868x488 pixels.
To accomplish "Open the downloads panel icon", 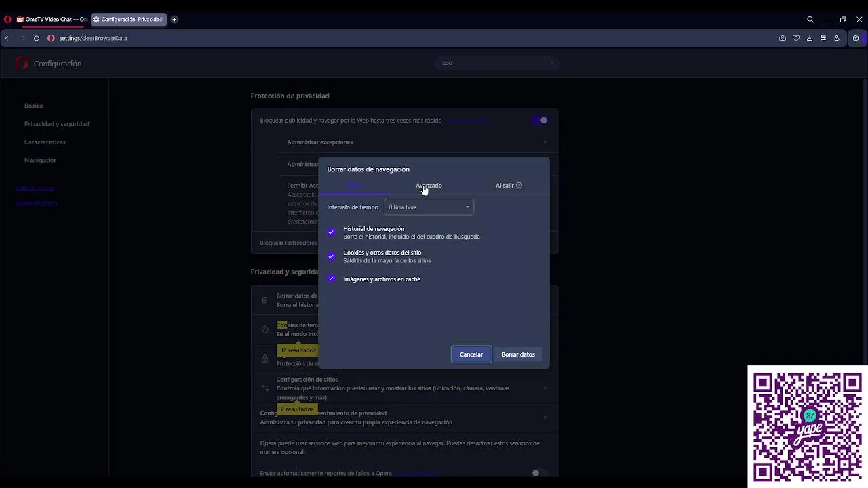I will click(x=810, y=38).
